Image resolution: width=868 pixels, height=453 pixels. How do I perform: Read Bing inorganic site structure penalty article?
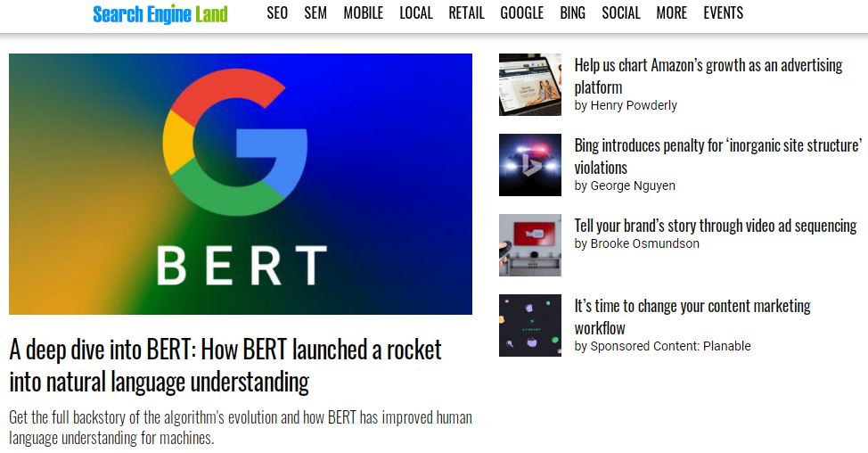click(718, 156)
